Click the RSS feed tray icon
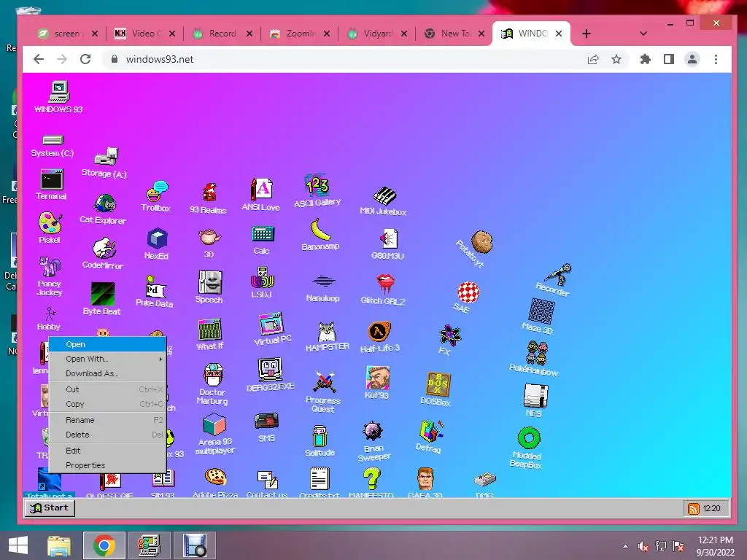Viewport: 747px width, 560px height. (694, 508)
